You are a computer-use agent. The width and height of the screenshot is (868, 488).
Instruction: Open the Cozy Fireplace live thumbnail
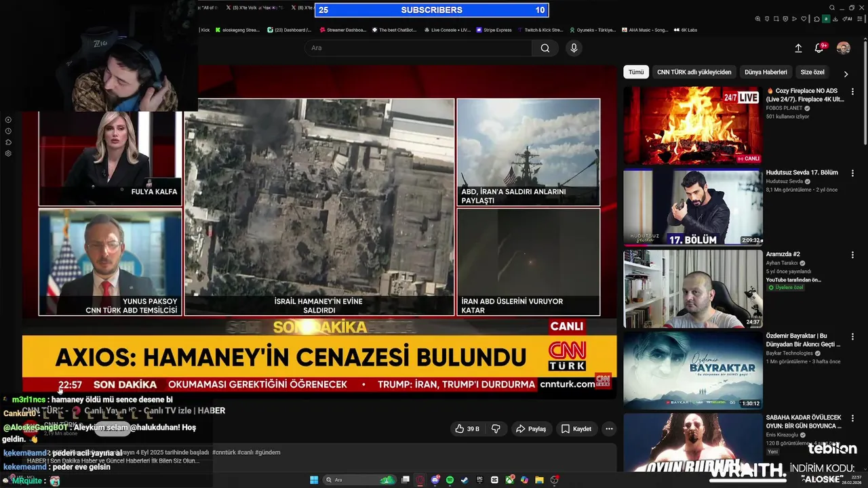[693, 125]
